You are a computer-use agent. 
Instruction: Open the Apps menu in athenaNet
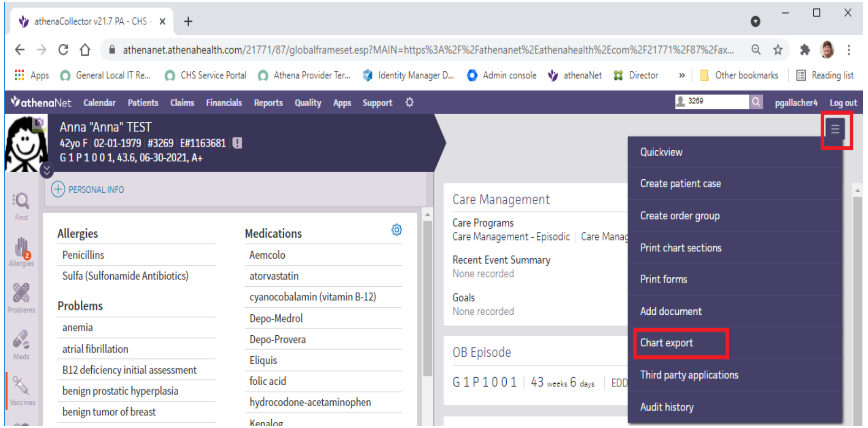(x=342, y=103)
